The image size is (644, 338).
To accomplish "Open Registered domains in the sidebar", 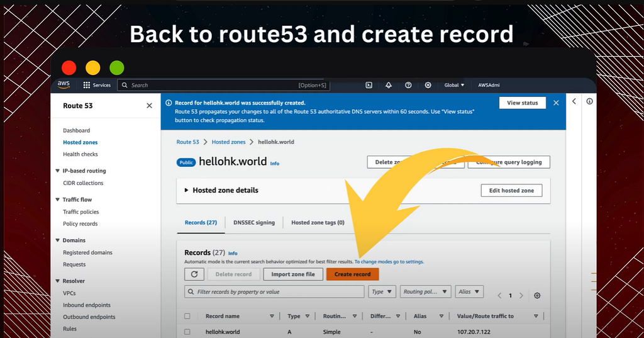I will click(87, 252).
